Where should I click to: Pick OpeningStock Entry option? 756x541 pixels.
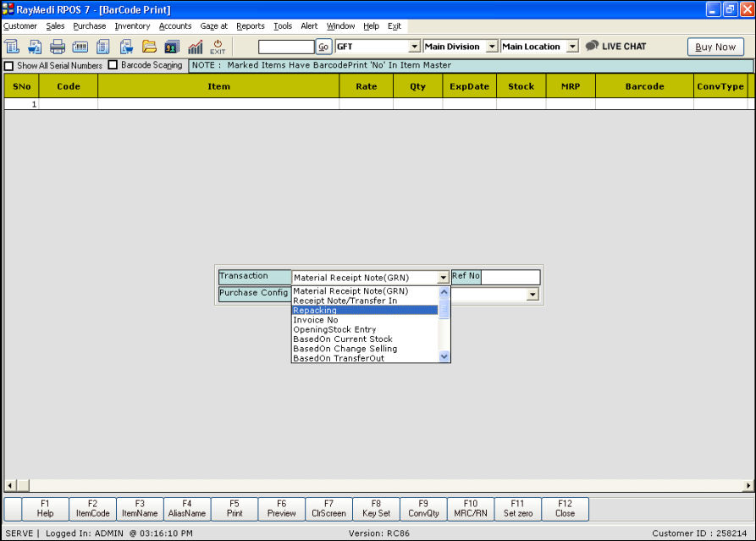click(x=365, y=329)
